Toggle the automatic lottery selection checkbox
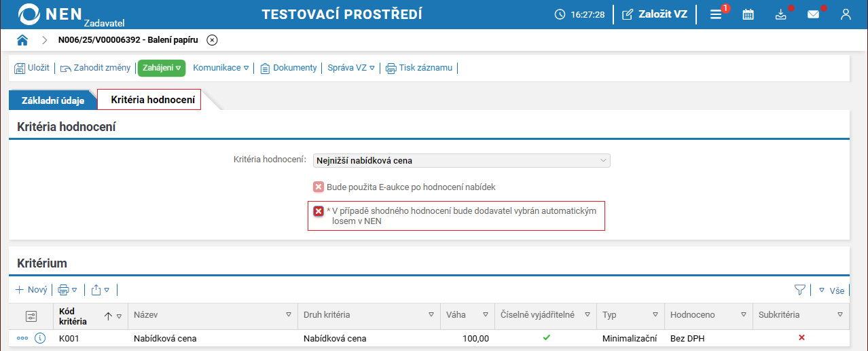This screenshot has width=868, height=351. (318, 211)
